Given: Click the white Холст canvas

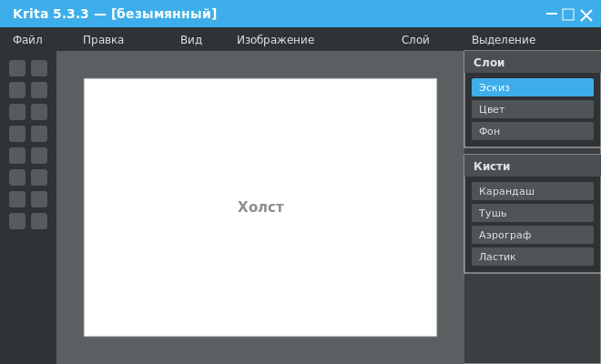Looking at the screenshot, I should click(x=260, y=207).
